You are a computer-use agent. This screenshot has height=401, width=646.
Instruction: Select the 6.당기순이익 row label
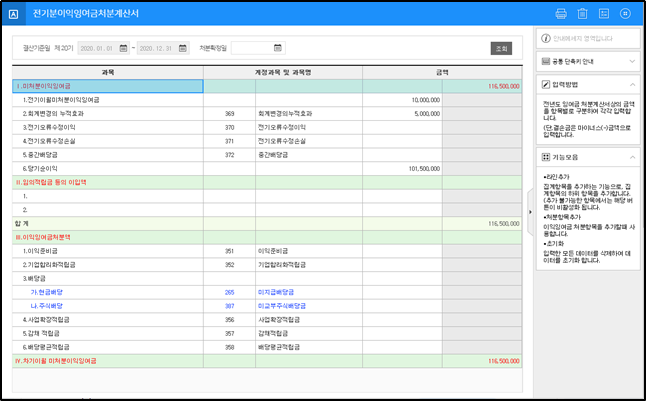click(40, 169)
